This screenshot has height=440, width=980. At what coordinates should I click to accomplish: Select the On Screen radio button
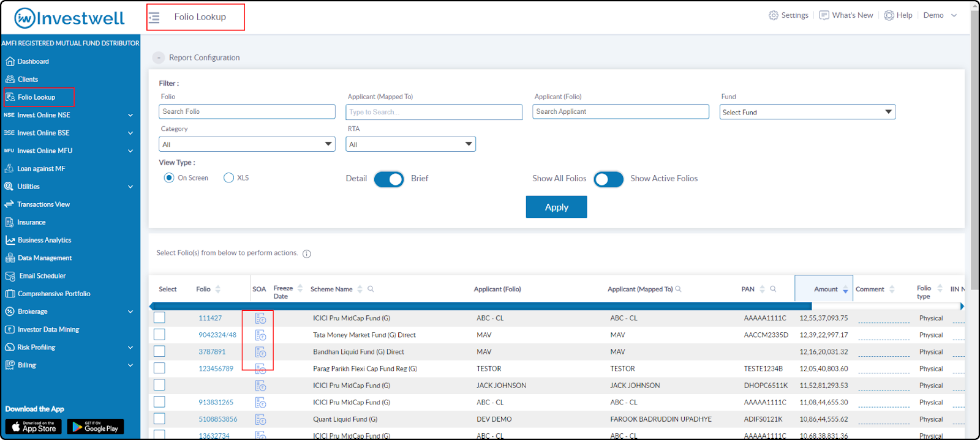pos(169,177)
